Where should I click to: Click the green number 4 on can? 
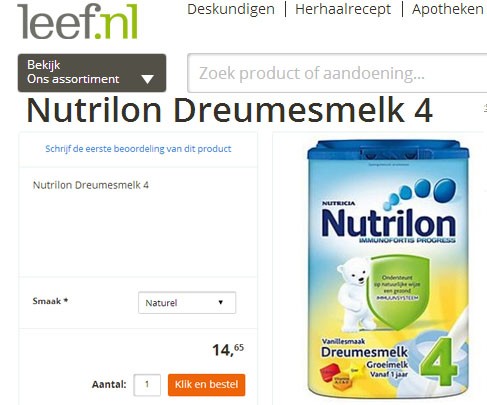(x=439, y=361)
